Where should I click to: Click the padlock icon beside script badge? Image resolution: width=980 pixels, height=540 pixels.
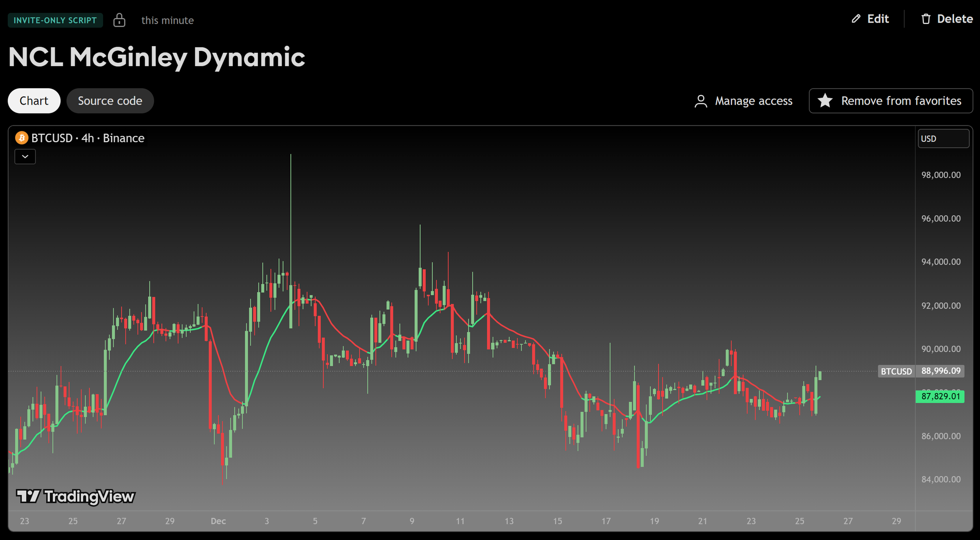(119, 20)
